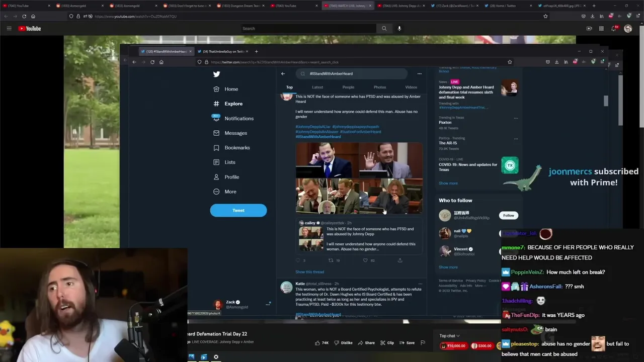The width and height of the screenshot is (644, 362).
Task: Click the Dislike button under the video
Action: click(344, 343)
